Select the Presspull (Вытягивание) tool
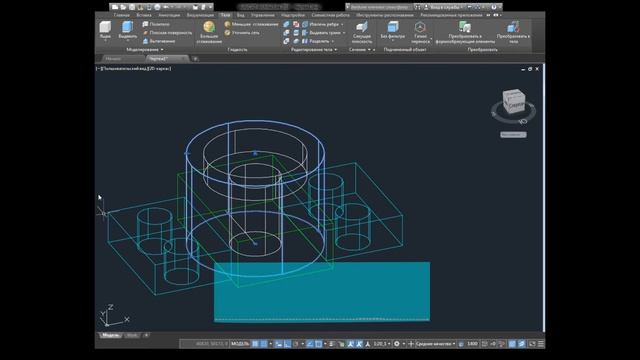 [x=159, y=41]
